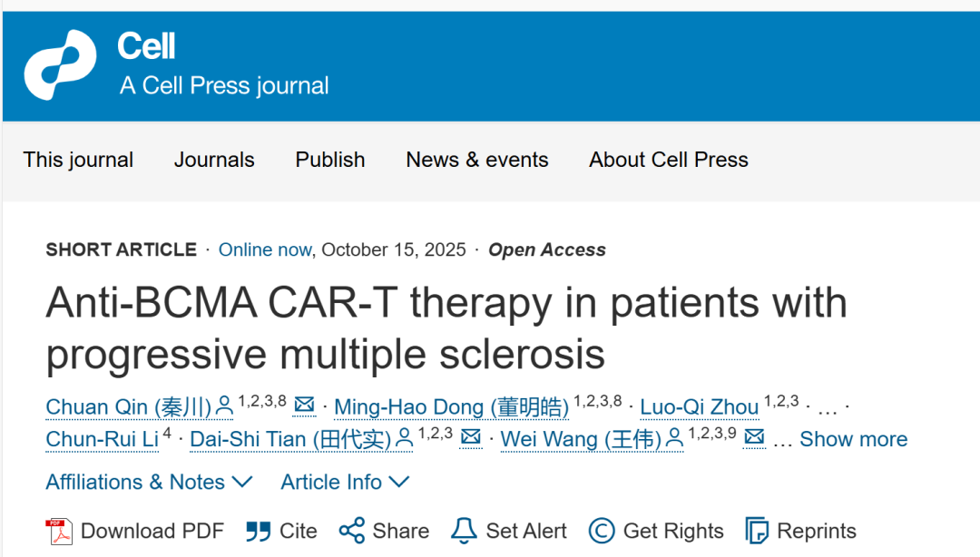The width and height of the screenshot is (980, 557).
Task: Click the Reprints icon
Action: (757, 531)
